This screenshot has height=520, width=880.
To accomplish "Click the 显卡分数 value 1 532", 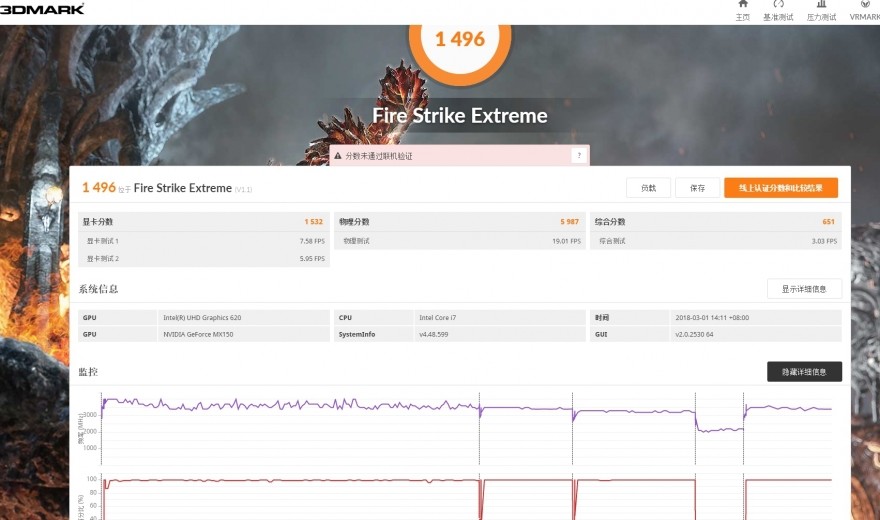I will click(314, 222).
